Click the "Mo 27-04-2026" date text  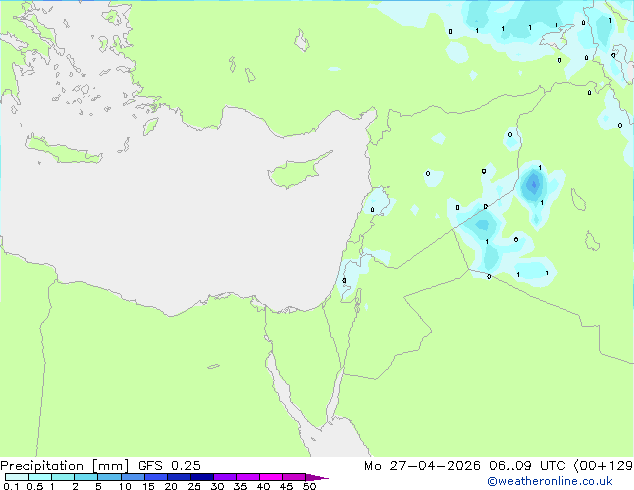pos(422,466)
